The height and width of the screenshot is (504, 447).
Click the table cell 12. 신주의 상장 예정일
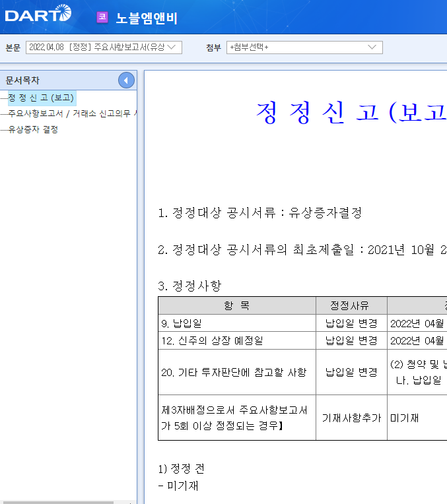237,340
